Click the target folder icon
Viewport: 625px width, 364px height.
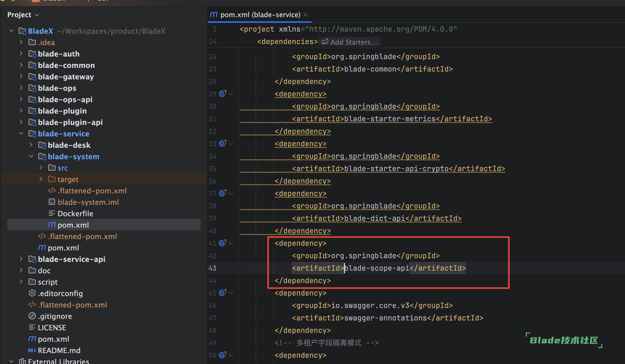(x=52, y=179)
